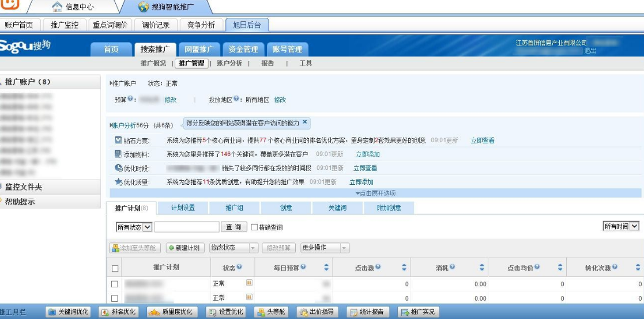
Task: Open the 账户分析 submenu item
Action: click(x=229, y=63)
